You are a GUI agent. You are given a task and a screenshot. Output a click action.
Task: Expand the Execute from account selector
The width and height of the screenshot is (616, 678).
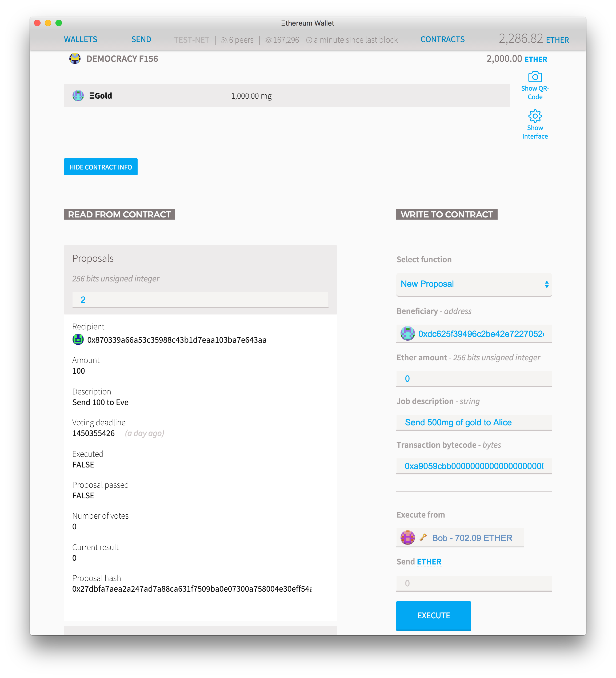tap(458, 538)
